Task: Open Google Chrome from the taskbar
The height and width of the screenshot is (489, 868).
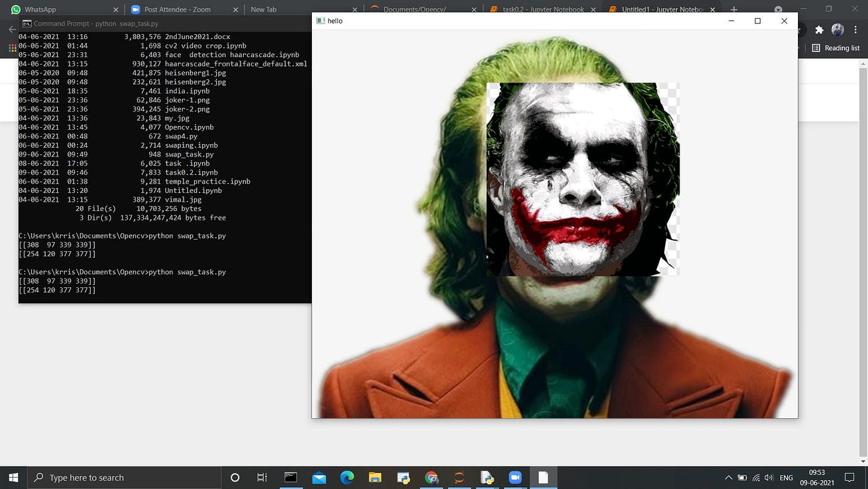Action: [x=432, y=478]
